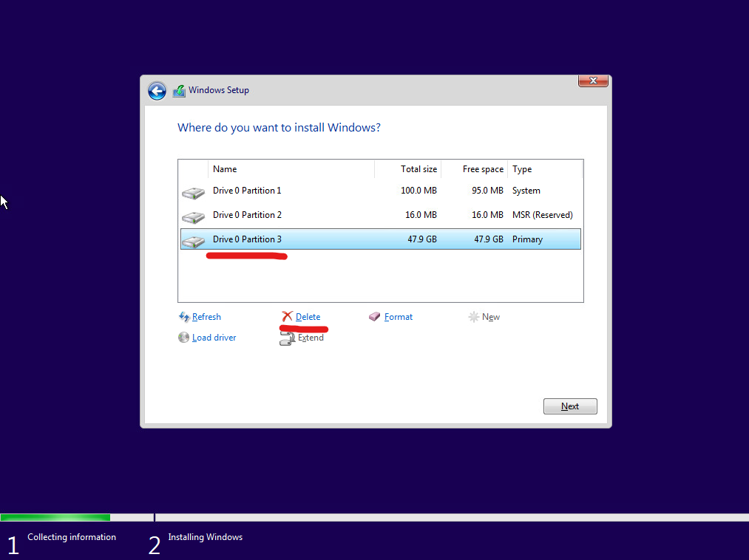Click the Extend partition icon
This screenshot has height=560, width=749.
click(x=287, y=338)
